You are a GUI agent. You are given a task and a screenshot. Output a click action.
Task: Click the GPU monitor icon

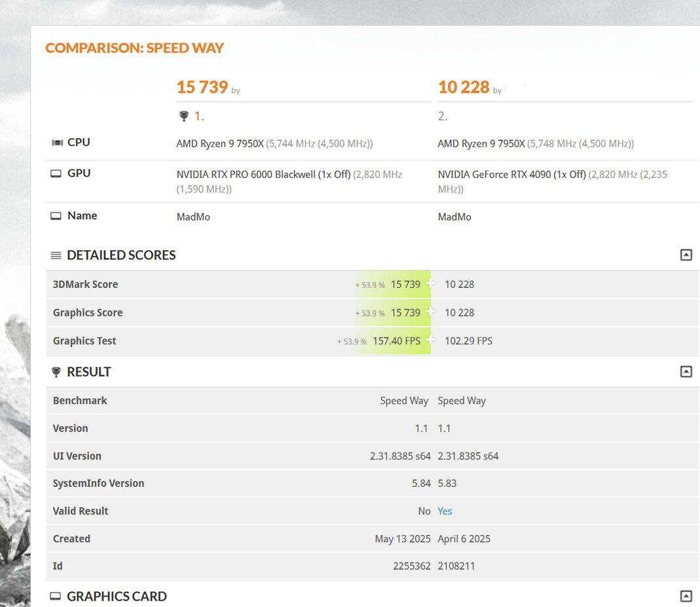tap(56, 174)
